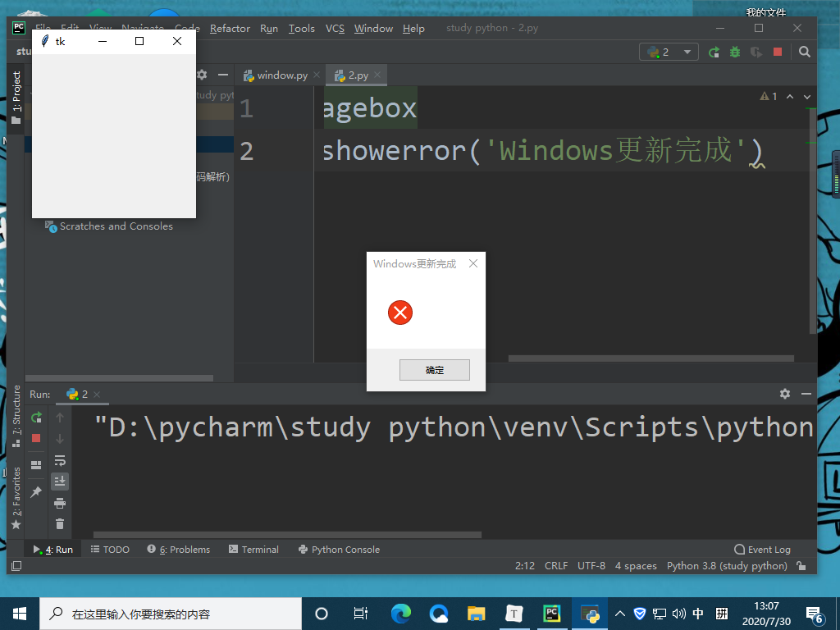This screenshot has width=840, height=630.
Task: Change CRLF line separator in status bar
Action: 556,566
